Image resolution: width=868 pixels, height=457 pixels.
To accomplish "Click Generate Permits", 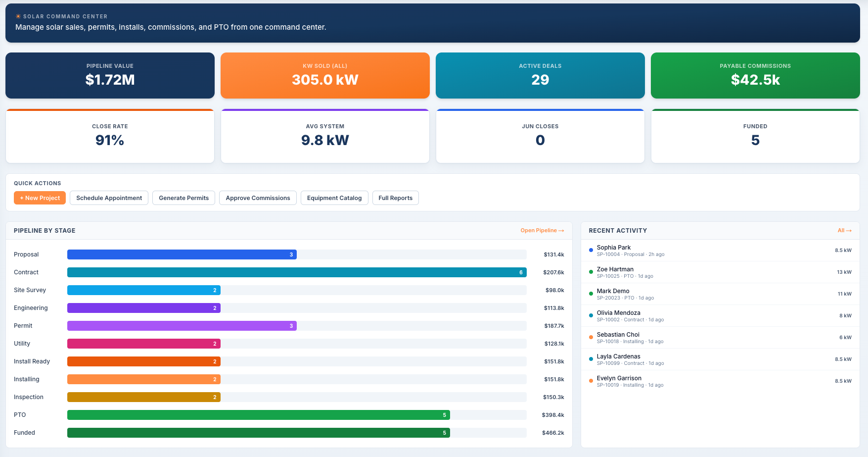I will click(183, 198).
